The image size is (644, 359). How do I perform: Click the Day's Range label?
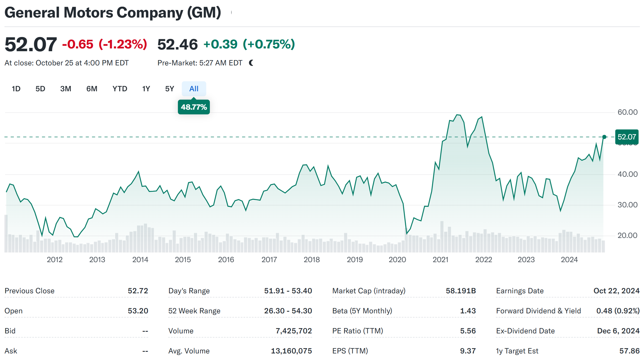point(189,291)
